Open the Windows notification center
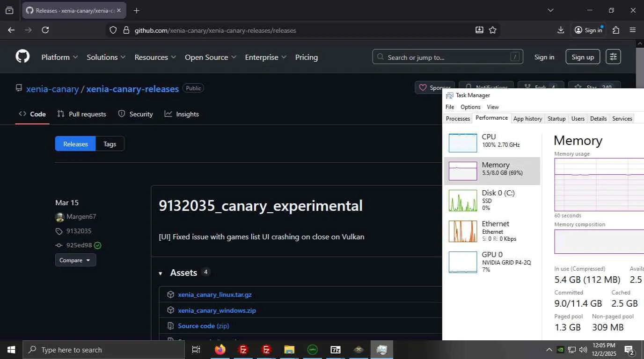The height and width of the screenshot is (359, 644). coord(629,350)
